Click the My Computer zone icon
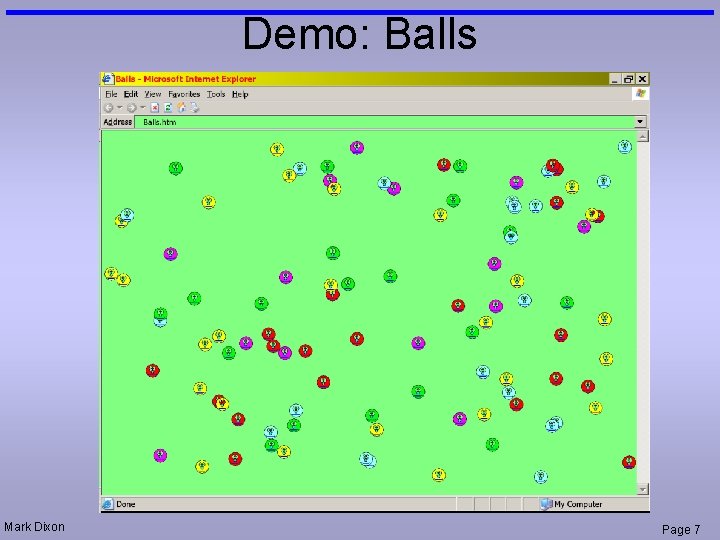720x540 pixels. click(546, 504)
